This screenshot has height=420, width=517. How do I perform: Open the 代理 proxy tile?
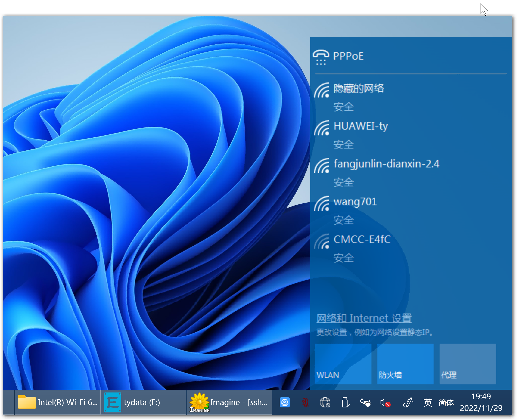[468, 364]
